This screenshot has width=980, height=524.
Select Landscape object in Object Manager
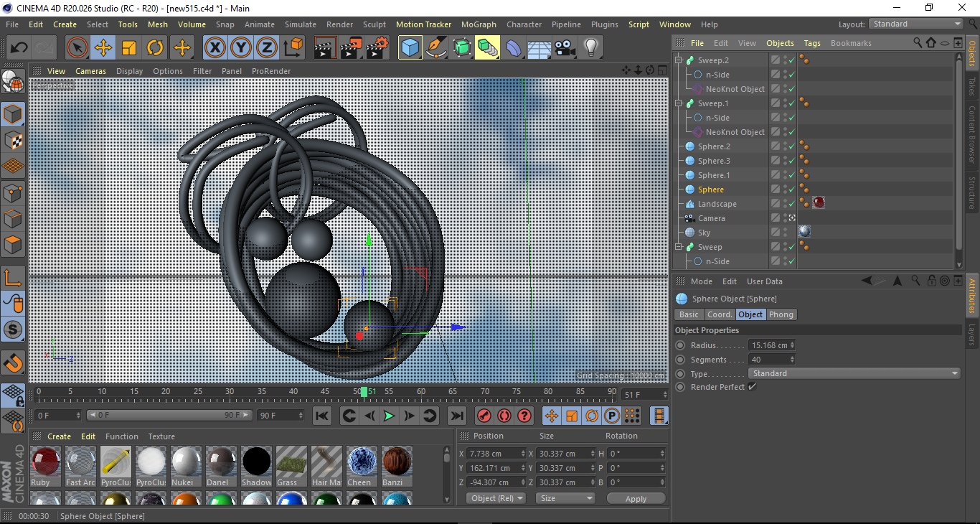717,204
